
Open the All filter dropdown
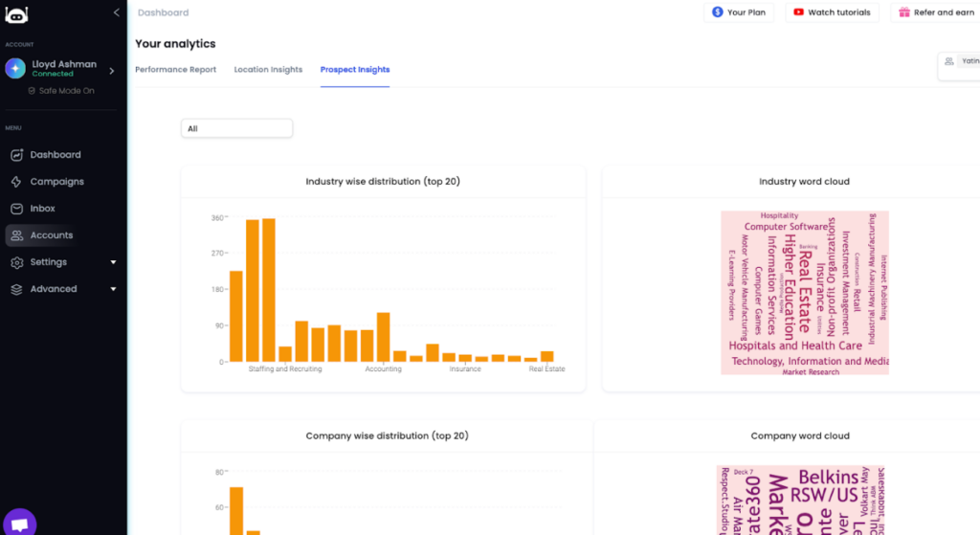(x=237, y=128)
